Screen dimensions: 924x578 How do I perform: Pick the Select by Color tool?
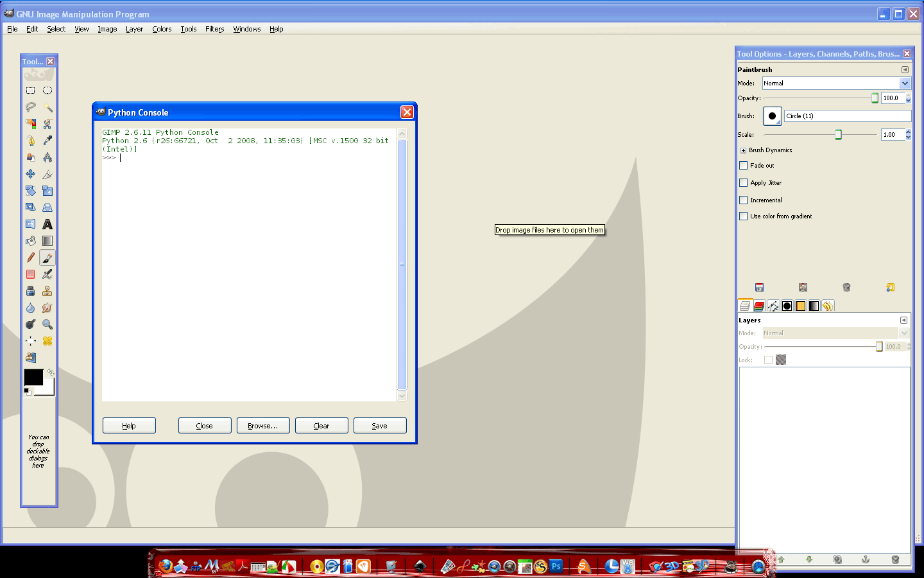30,124
